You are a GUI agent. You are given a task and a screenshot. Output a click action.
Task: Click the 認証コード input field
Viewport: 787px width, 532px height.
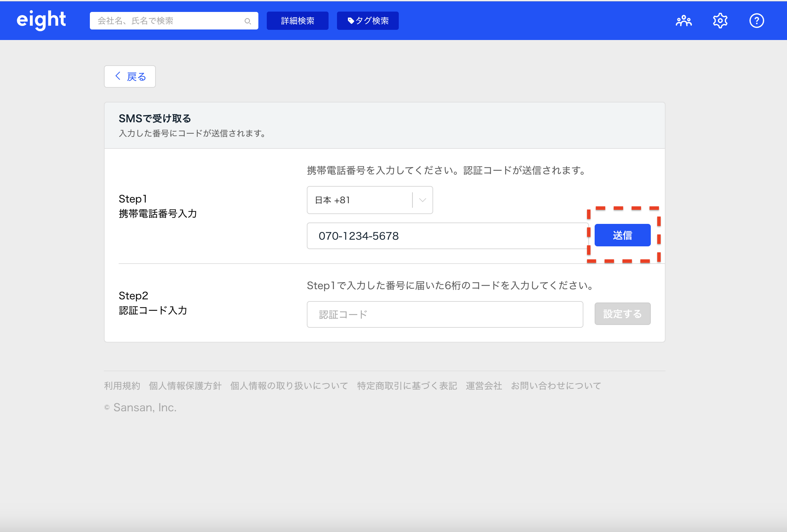[x=445, y=314]
